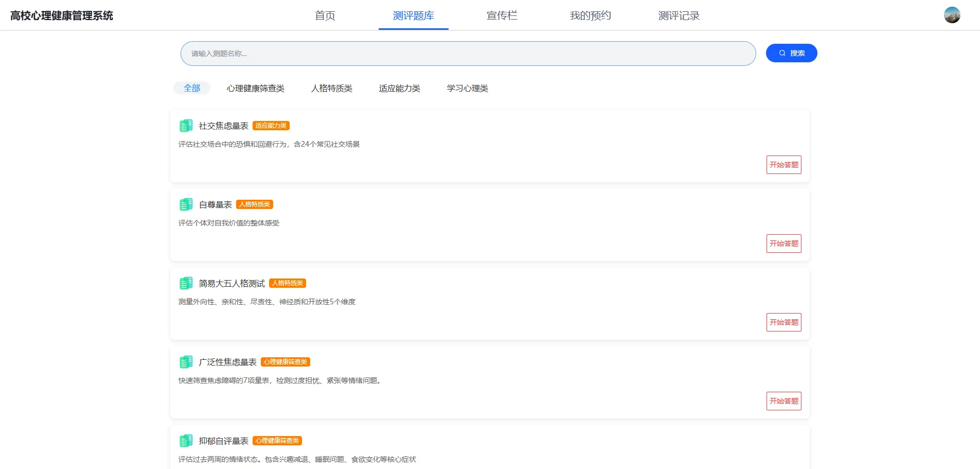This screenshot has width=980, height=469.
Task: Switch to the 首页 navigation tab
Action: point(324,15)
